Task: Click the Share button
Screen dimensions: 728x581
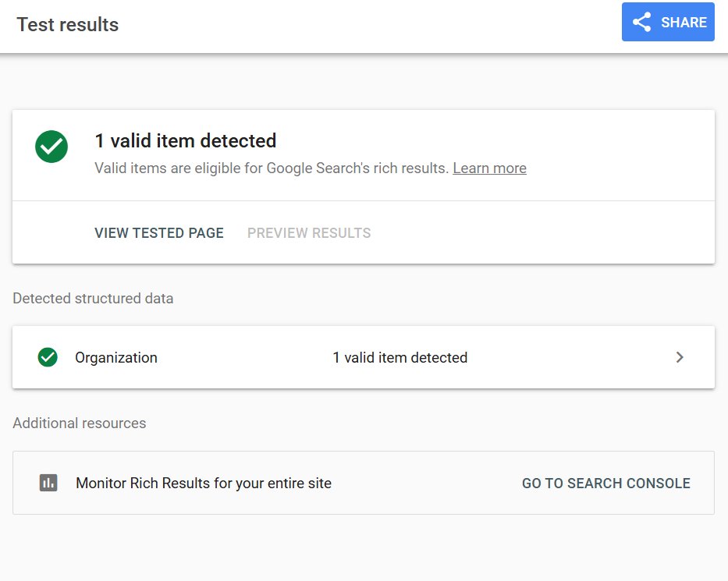Action: coord(668,22)
